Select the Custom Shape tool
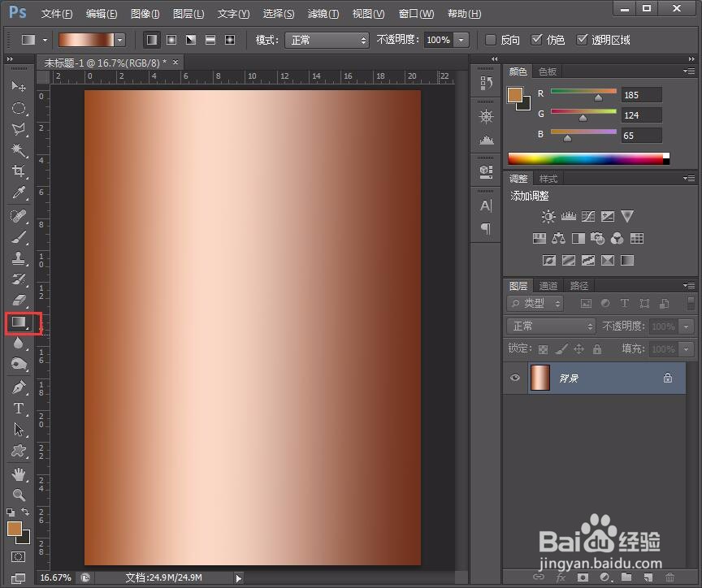The image size is (702, 588). (19, 451)
